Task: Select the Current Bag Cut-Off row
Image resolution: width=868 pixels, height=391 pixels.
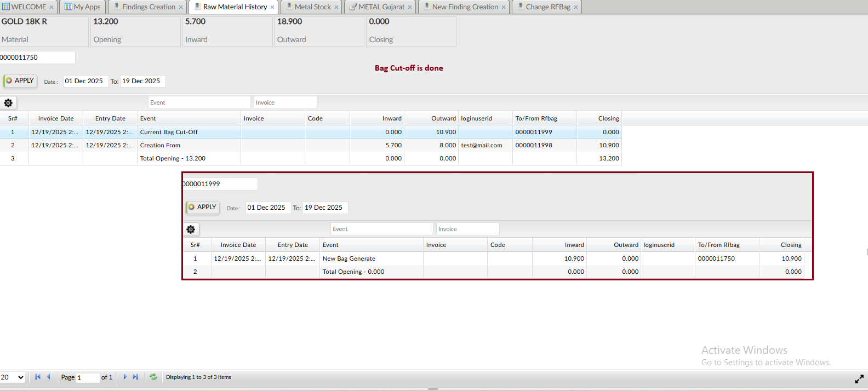Action: pos(169,132)
